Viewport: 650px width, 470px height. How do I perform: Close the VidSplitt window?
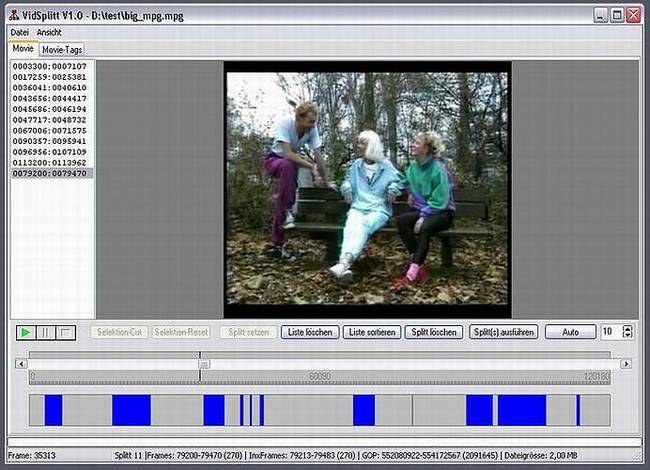[633, 16]
